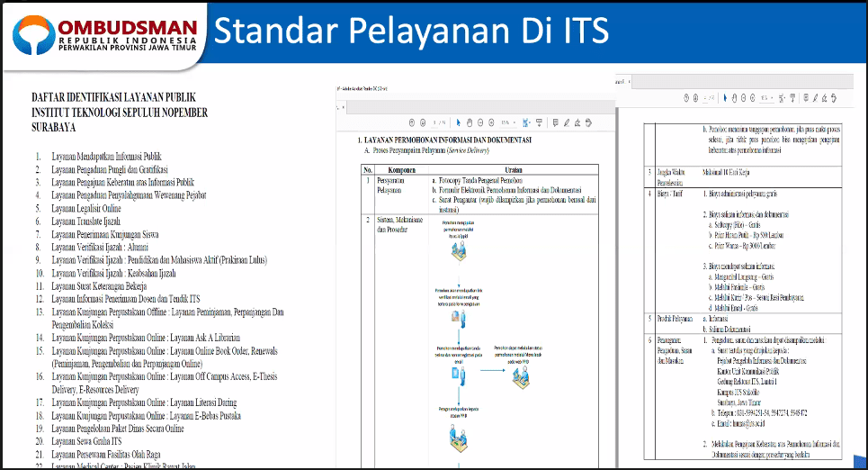The width and height of the screenshot is (868, 470).
Task: Click page number field in middle PDF toolbar
Action: (434, 122)
